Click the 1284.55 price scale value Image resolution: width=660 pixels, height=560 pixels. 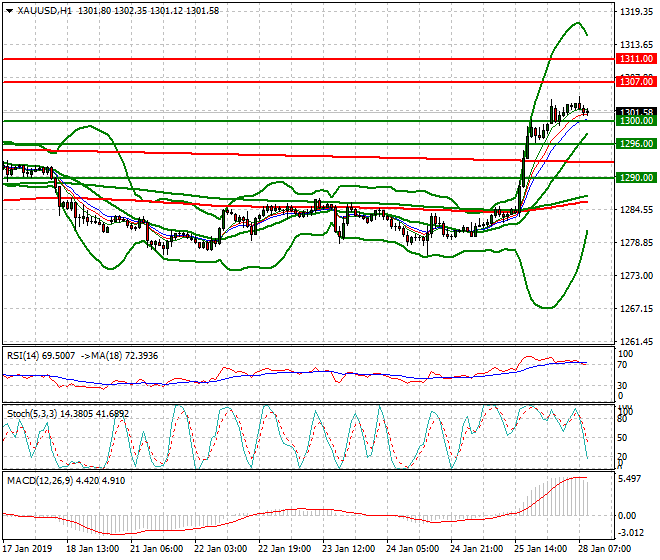pyautogui.click(x=636, y=210)
